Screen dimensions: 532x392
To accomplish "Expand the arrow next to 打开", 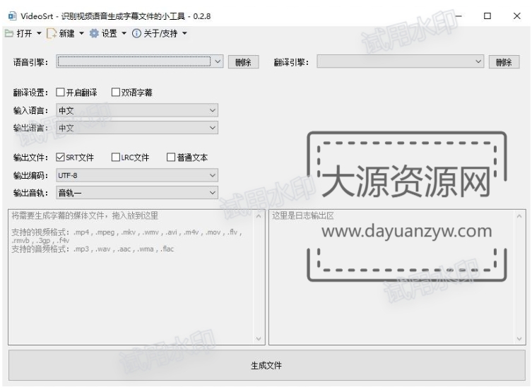I will [39, 33].
